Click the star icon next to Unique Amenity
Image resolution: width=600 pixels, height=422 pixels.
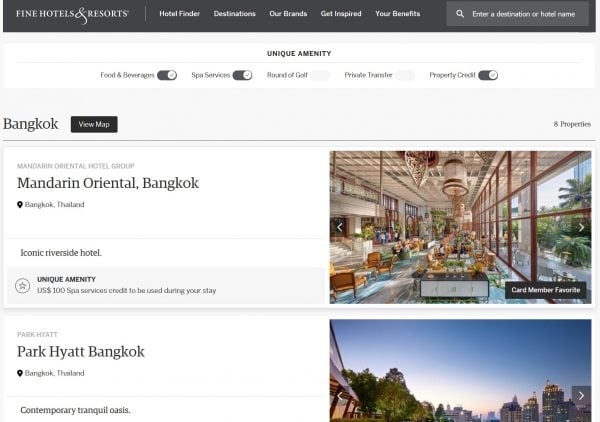22,286
